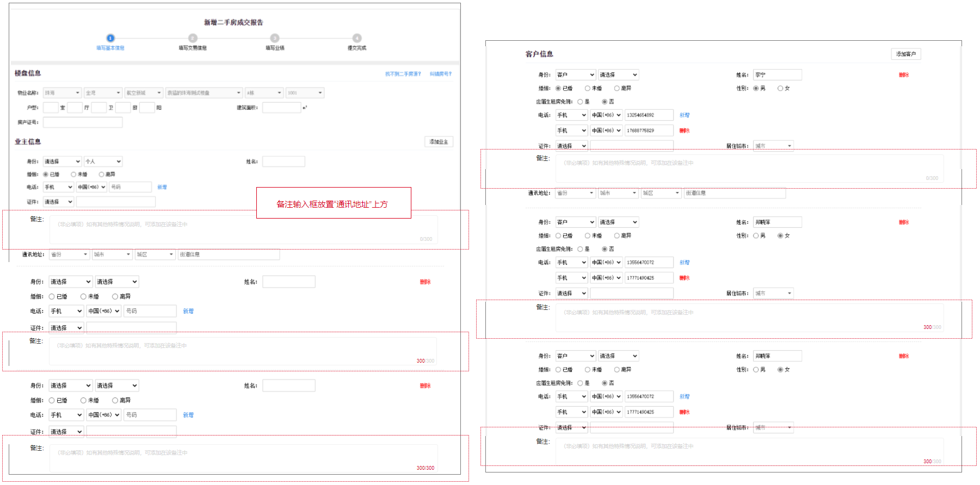Screen dimensions: 980x485
Task: Choose 否 for 李宁 应届生租房免佣
Action: (605, 102)
